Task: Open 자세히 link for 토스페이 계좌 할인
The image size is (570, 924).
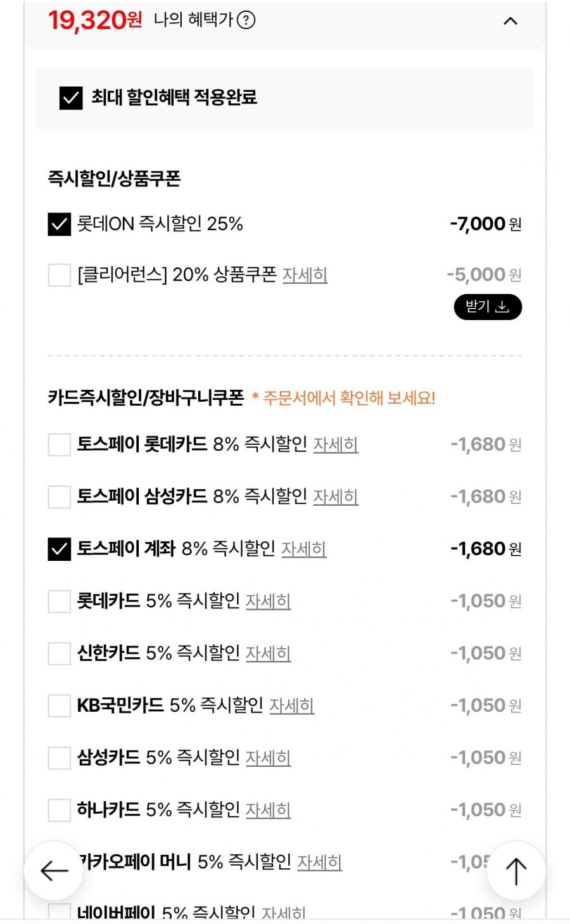Action: point(303,549)
